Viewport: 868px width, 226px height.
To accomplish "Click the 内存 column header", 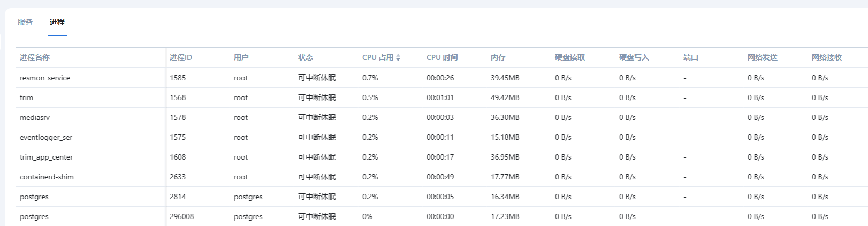I will (x=498, y=58).
